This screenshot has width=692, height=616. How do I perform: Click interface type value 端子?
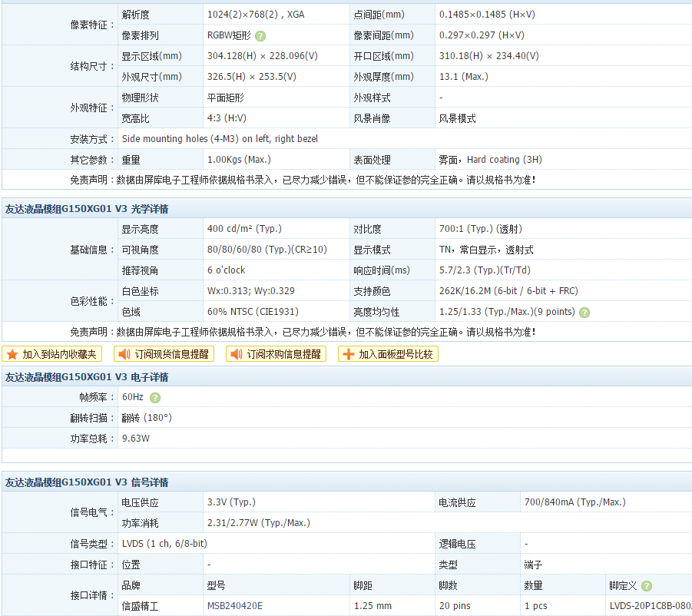(533, 565)
